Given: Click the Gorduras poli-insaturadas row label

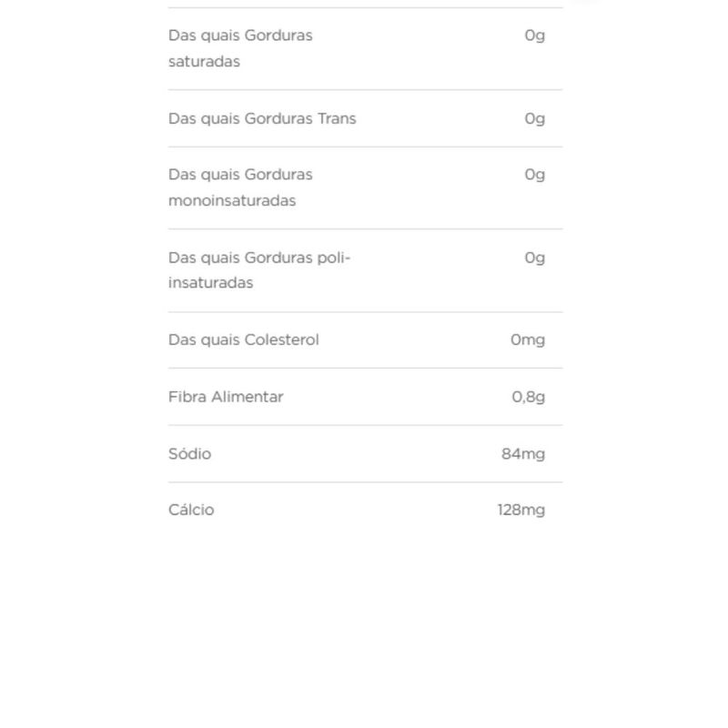Looking at the screenshot, I should (x=258, y=270).
